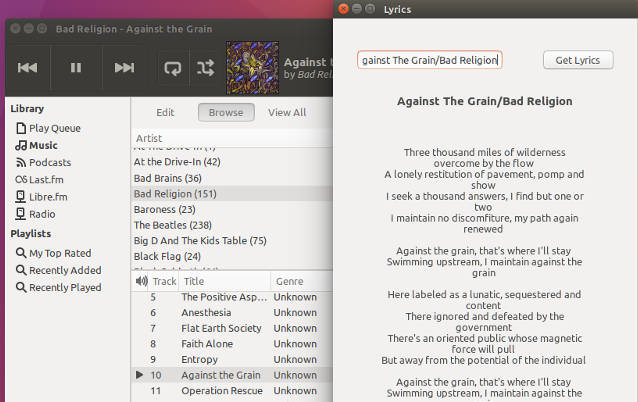
Task: Minimize the Rhythmbox window
Action: pos(28,28)
